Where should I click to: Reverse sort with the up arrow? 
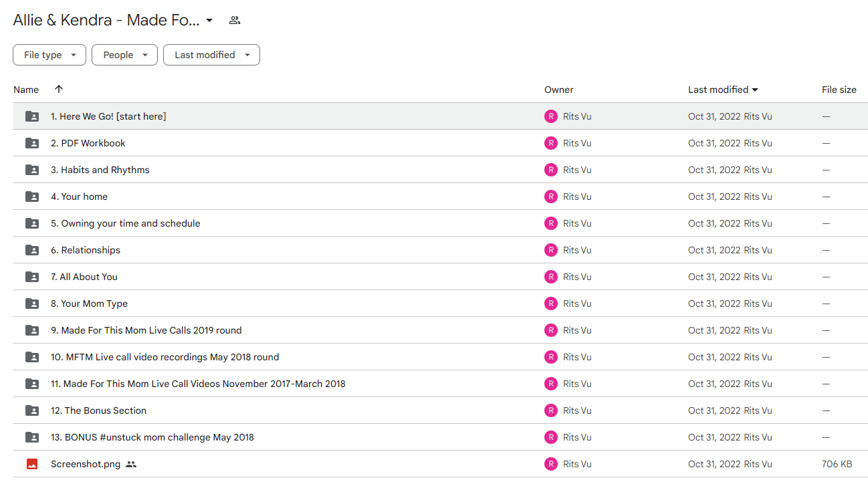tap(59, 89)
